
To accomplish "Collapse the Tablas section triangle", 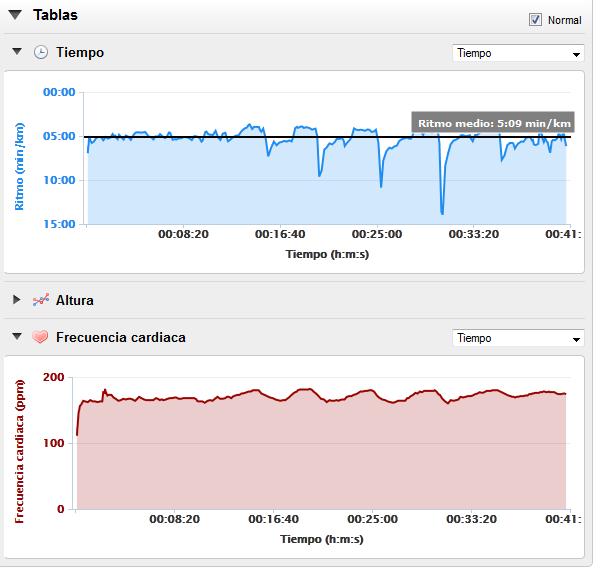I will pyautogui.click(x=15, y=15).
